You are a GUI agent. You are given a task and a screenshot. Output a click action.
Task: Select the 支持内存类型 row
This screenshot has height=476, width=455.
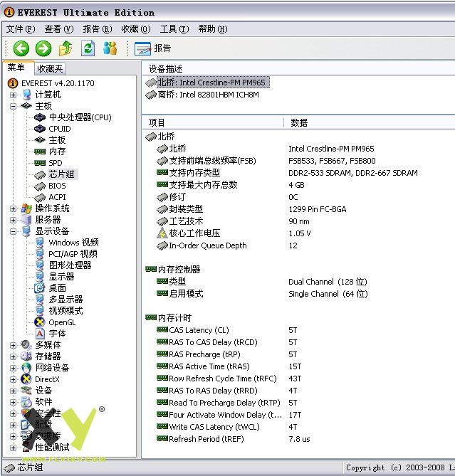tap(287, 173)
